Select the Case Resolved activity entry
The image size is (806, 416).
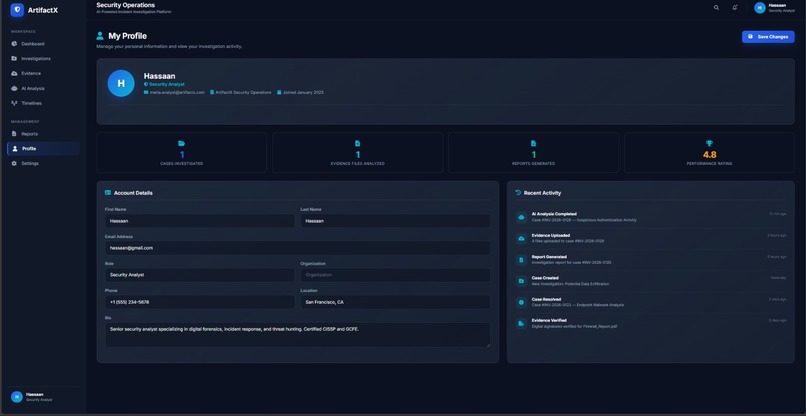651,302
